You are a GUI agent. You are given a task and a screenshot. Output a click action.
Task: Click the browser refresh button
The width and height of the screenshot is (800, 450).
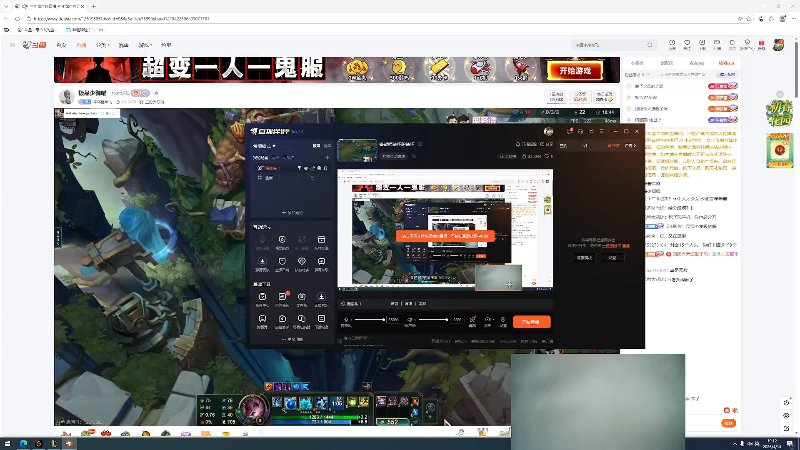coord(17,18)
